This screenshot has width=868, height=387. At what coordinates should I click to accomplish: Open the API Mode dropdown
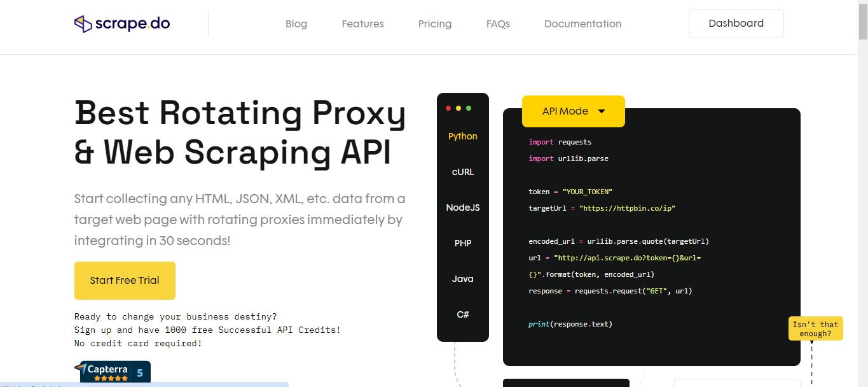pos(573,111)
